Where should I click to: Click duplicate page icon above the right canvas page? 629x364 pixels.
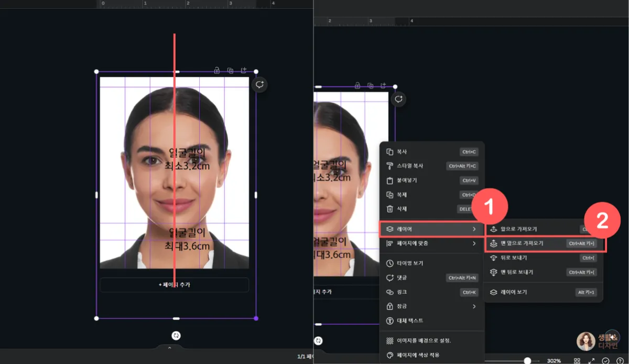[x=370, y=85]
